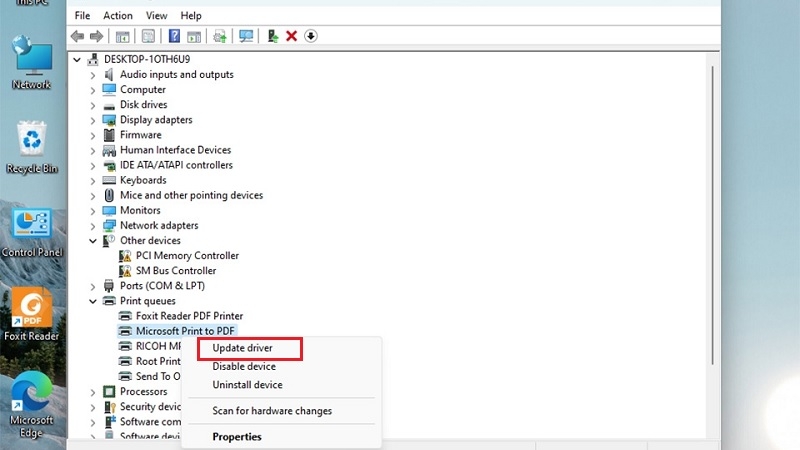Click the Enable device toolbar icon
Viewport: 800px width, 450px height.
273,36
